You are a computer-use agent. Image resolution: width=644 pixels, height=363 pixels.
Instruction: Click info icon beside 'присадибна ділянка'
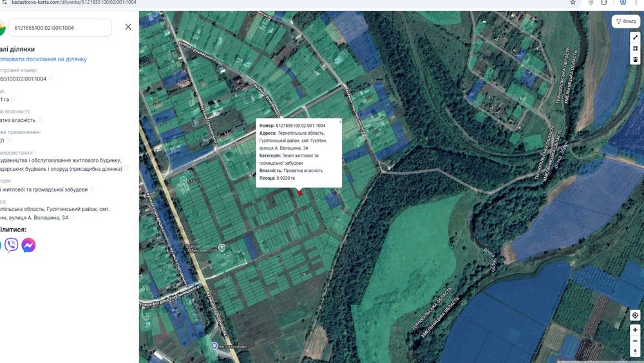[x=126, y=168]
